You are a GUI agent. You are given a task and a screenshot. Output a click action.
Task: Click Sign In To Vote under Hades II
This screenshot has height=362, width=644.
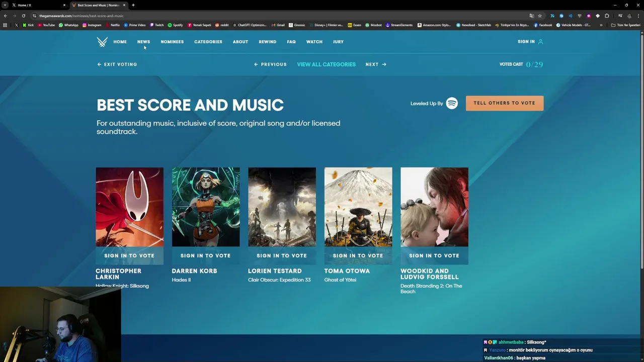(x=206, y=255)
